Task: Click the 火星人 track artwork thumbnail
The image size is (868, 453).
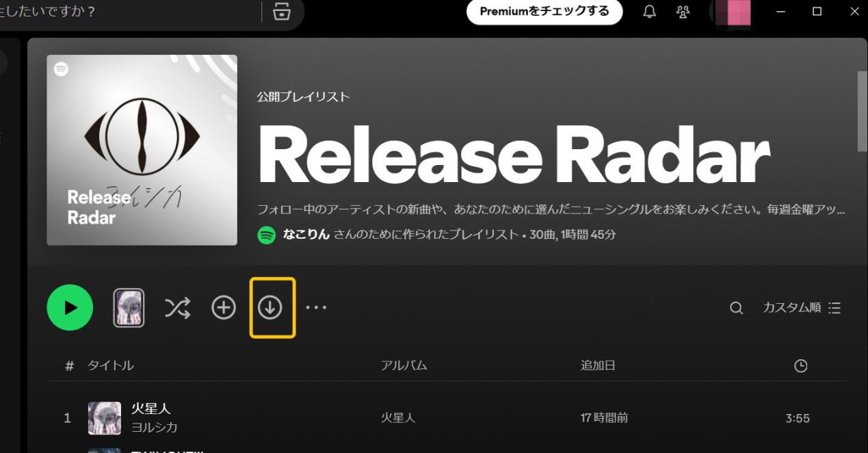Action: point(105,418)
